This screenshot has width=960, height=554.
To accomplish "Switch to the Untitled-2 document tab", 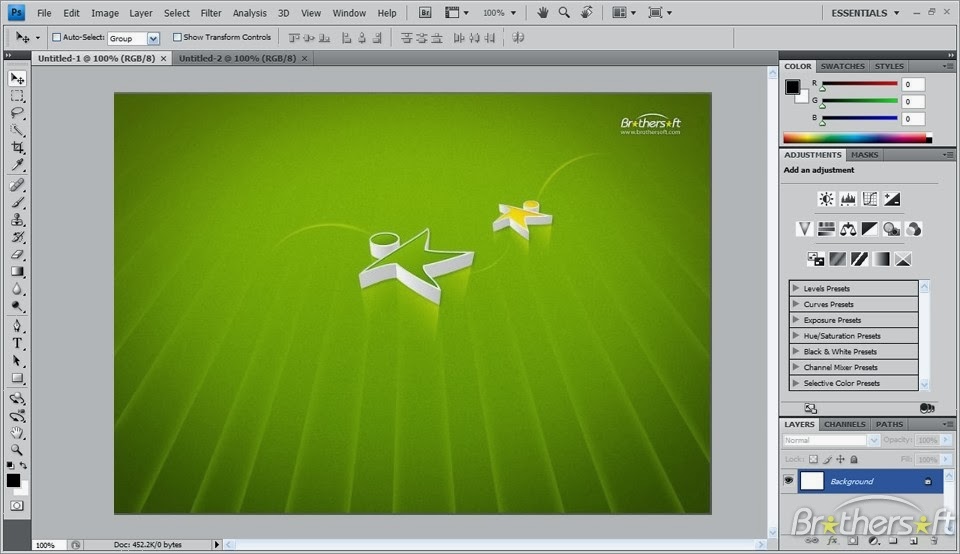I will click(238, 58).
